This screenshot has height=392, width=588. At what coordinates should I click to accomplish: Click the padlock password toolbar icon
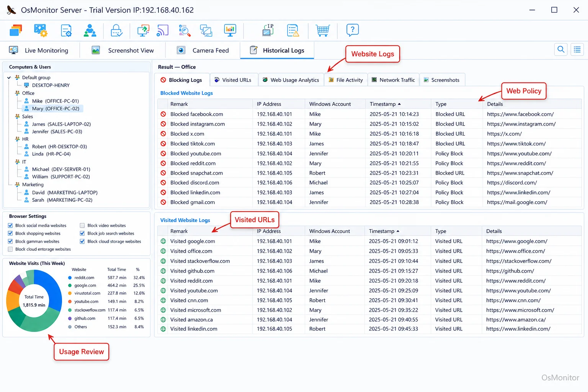[116, 30]
